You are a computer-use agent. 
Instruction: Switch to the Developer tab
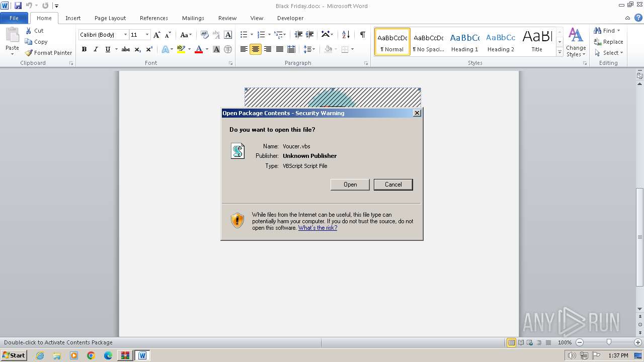(290, 18)
